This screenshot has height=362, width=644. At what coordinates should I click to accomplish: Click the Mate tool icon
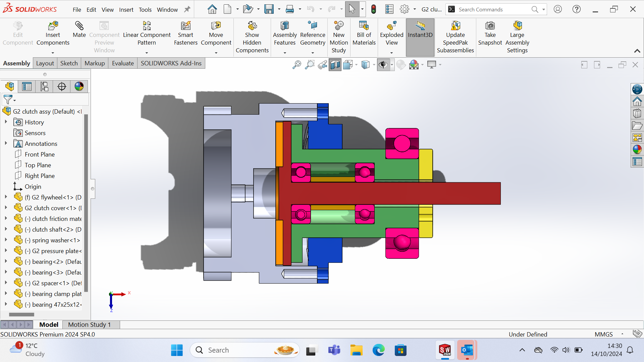click(x=79, y=26)
